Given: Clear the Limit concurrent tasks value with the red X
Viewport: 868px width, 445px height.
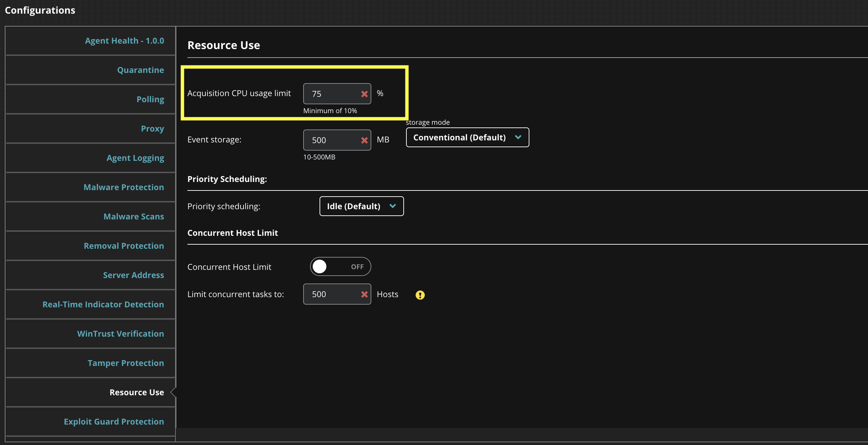Looking at the screenshot, I should (364, 294).
